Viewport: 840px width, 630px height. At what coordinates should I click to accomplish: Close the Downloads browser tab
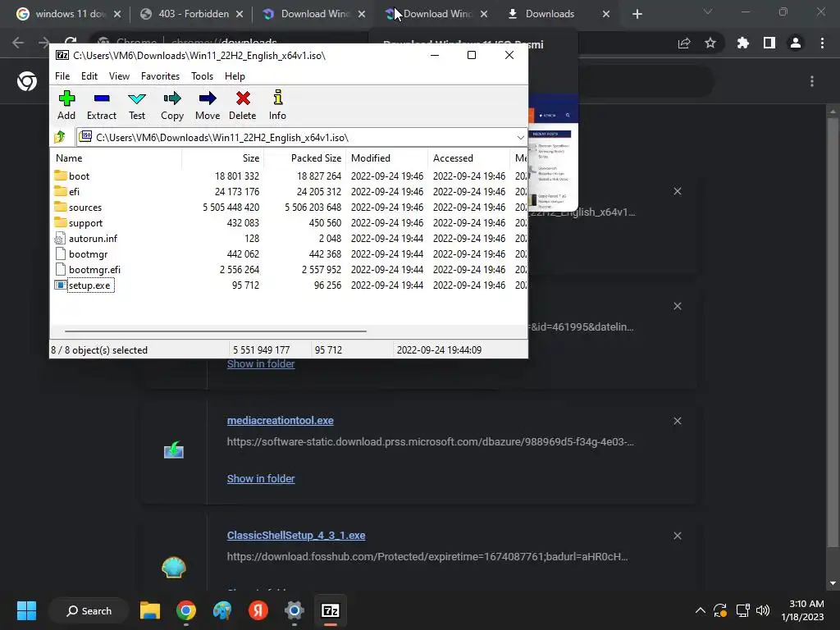tap(606, 14)
